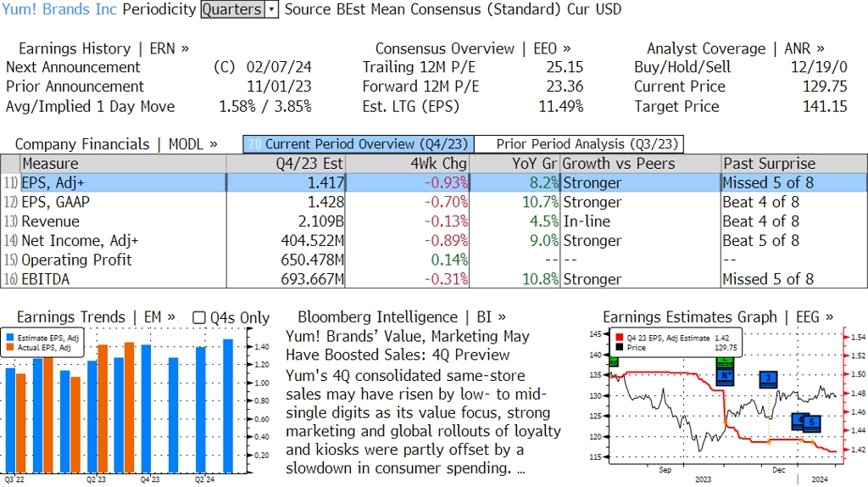Image resolution: width=868 pixels, height=487 pixels.
Task: Click the 650.478M operating profit estimate
Action: tap(312, 260)
